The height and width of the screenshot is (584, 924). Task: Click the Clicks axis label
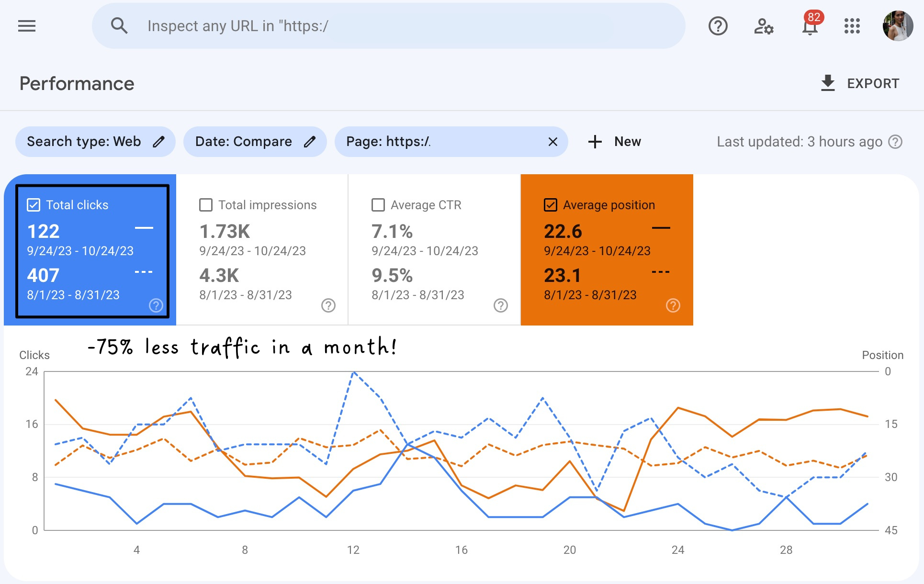coord(34,355)
